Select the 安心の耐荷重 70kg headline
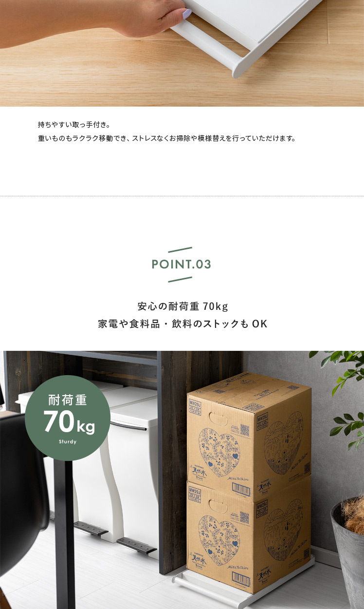This screenshot has width=364, height=609. point(182,307)
